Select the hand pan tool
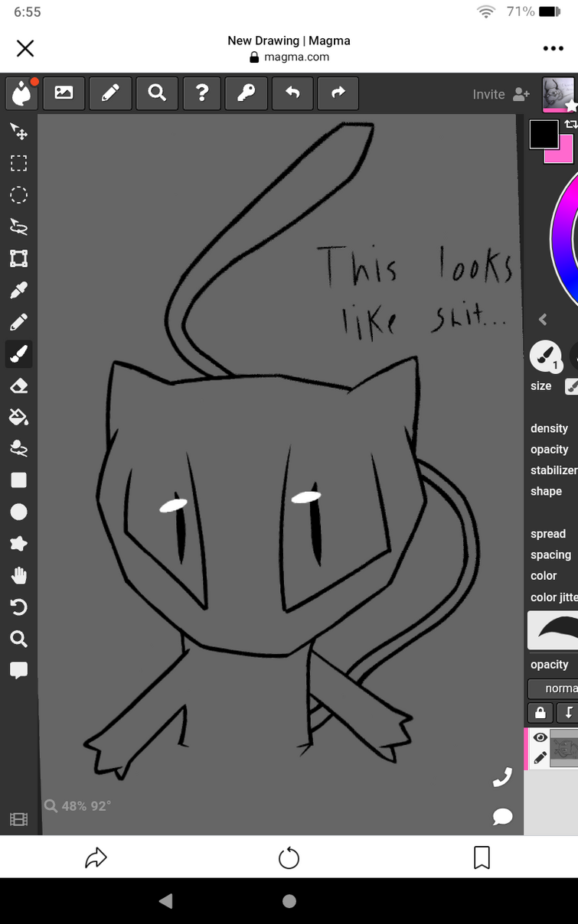The height and width of the screenshot is (924, 578). point(18,575)
